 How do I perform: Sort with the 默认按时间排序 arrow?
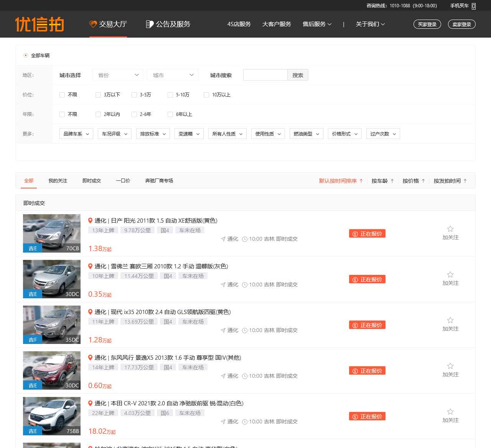(361, 181)
